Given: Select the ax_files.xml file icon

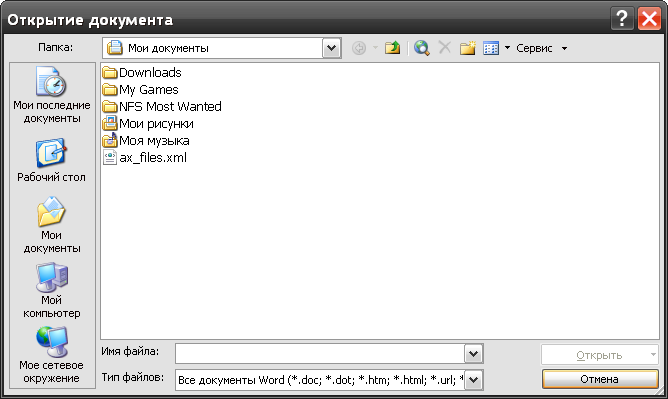Looking at the screenshot, I should (110, 158).
